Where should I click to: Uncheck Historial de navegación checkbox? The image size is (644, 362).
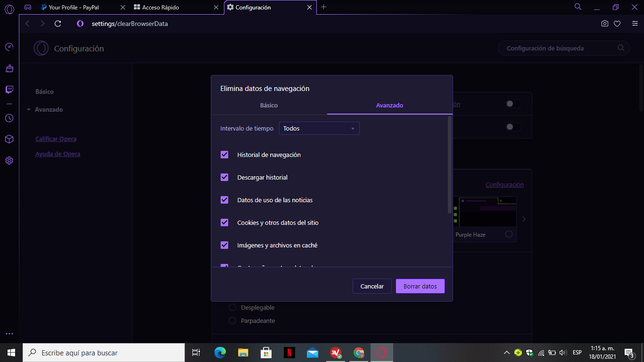[x=224, y=155]
